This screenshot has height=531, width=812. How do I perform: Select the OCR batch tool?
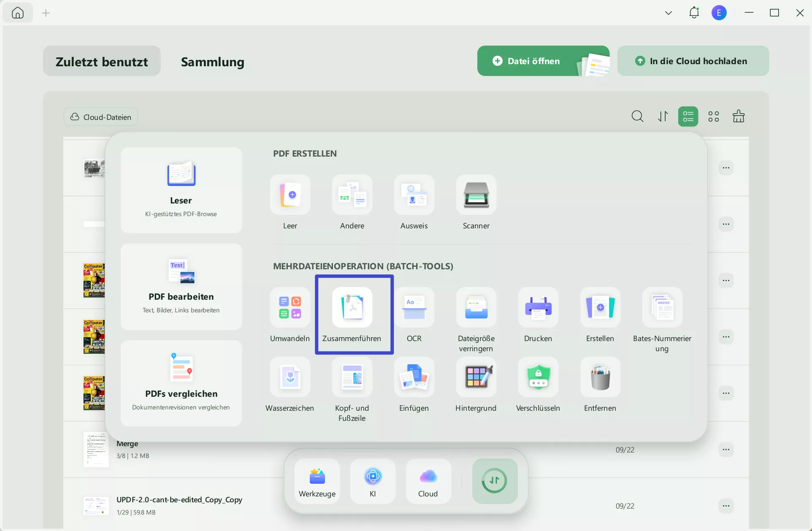pyautogui.click(x=414, y=308)
